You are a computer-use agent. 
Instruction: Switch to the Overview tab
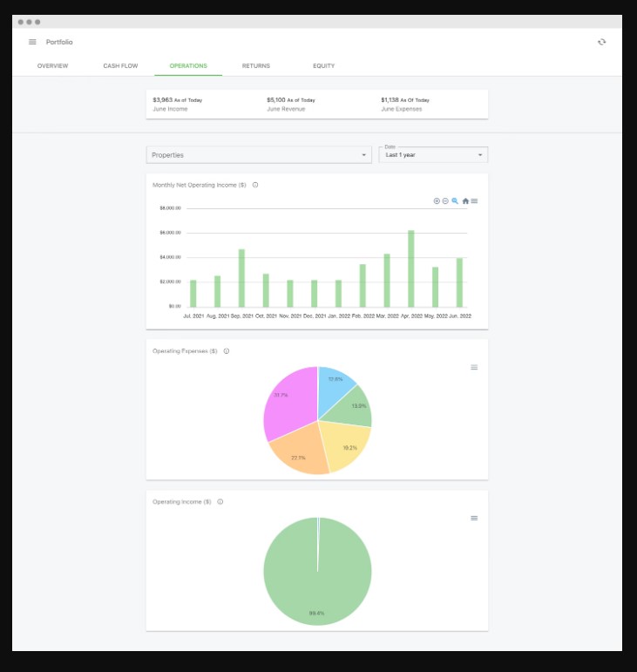coord(52,66)
